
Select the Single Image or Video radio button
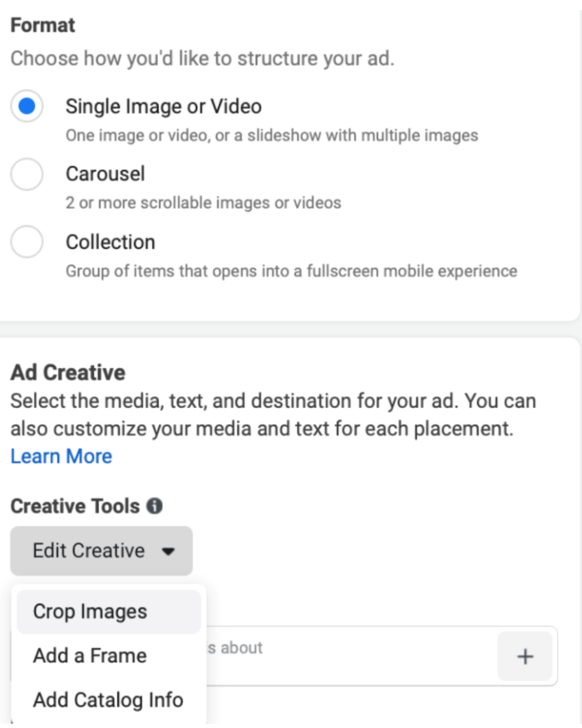27,106
